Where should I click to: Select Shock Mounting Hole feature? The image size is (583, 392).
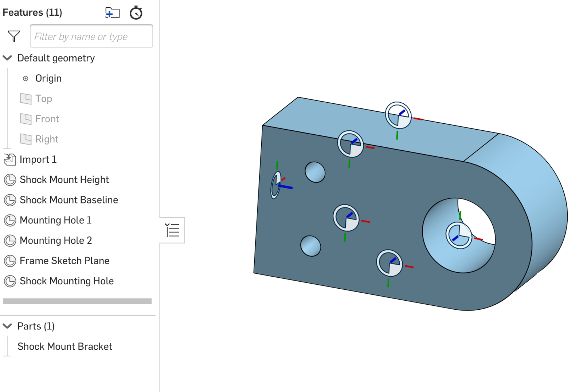[66, 281]
